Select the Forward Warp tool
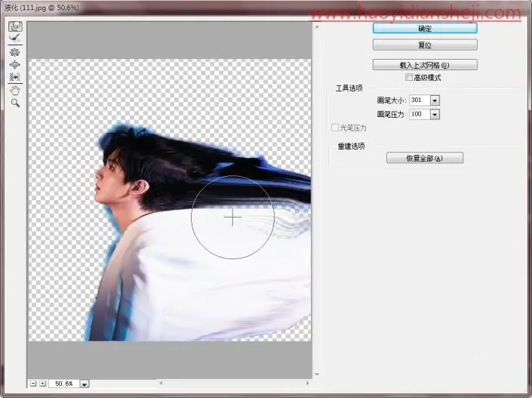The image size is (532, 398). [x=15, y=26]
